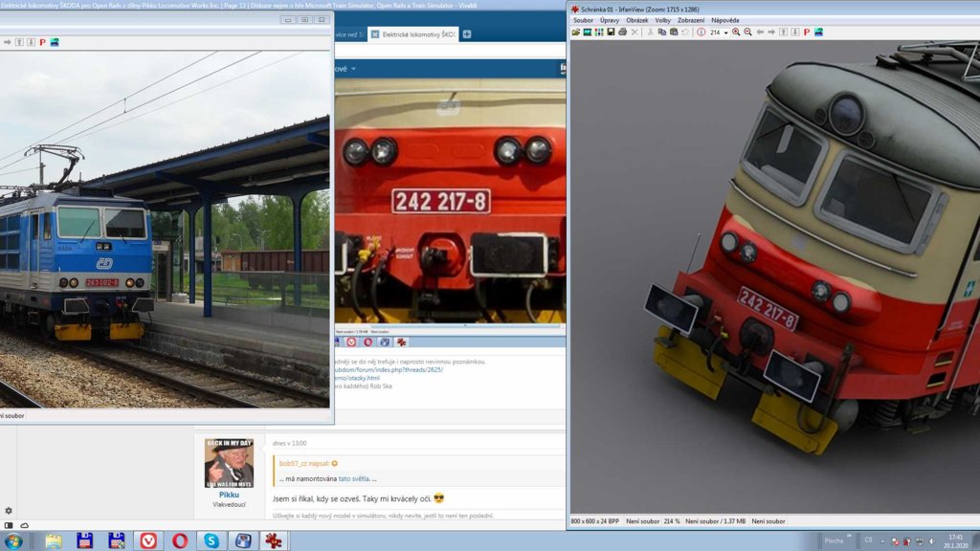The width and height of the screenshot is (980, 551).
Task: Click the Opera icon in the taskbar
Action: pyautogui.click(x=179, y=540)
